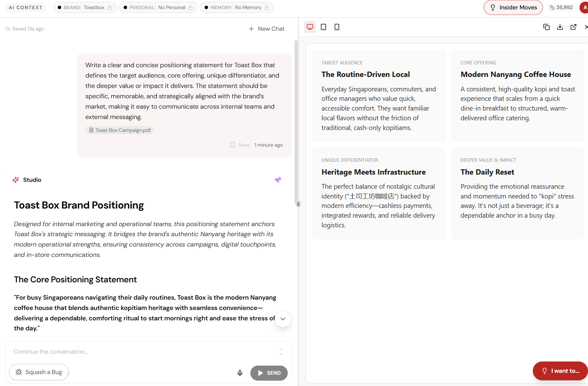Switch preview to tablet view

point(323,27)
